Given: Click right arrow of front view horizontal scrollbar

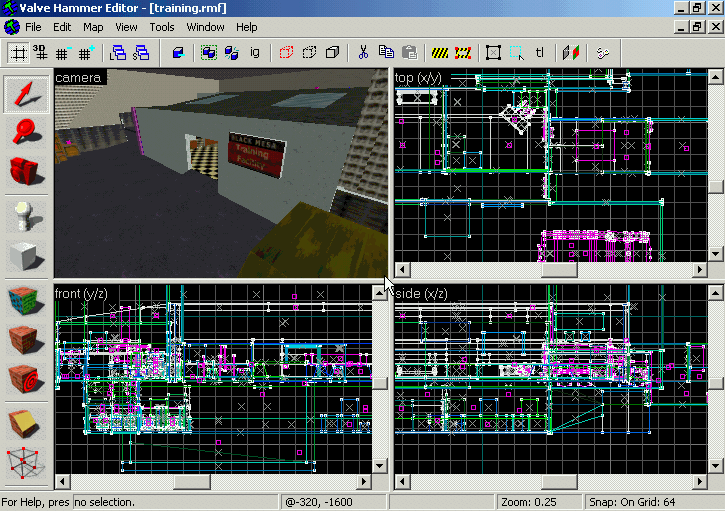Looking at the screenshot, I should (364, 482).
